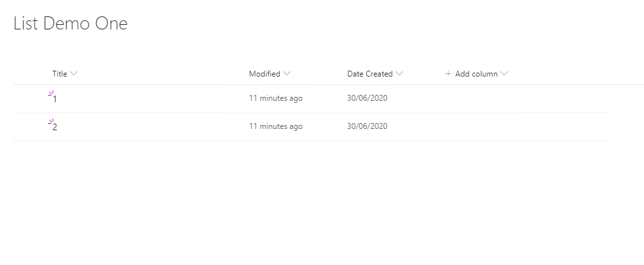Expand the Date Created column chevron
644x265 pixels.
coord(399,74)
